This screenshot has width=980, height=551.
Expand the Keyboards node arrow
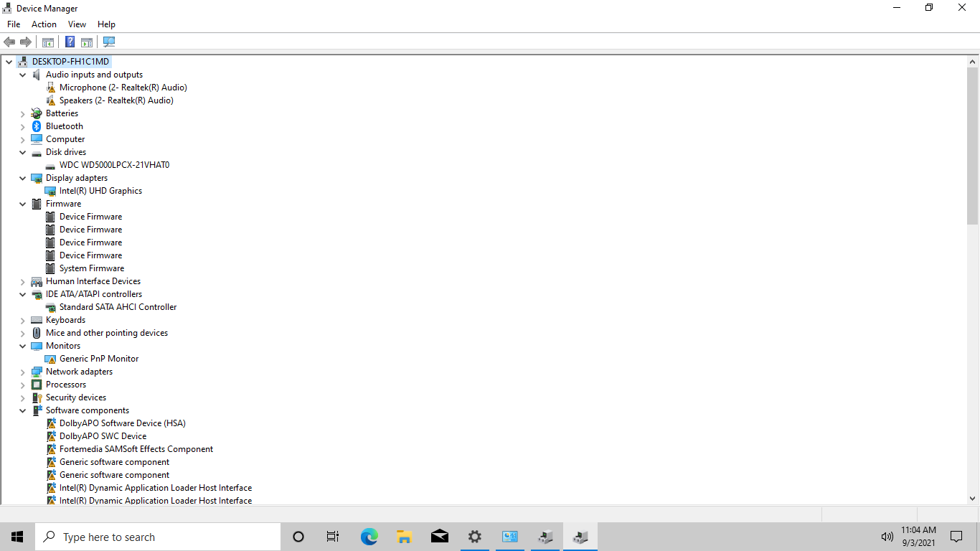point(23,320)
